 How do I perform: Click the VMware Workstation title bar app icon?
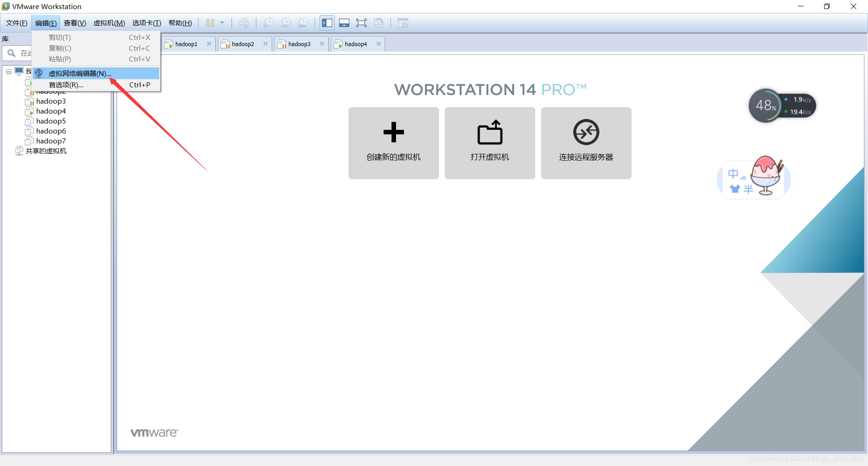pyautogui.click(x=5, y=6)
